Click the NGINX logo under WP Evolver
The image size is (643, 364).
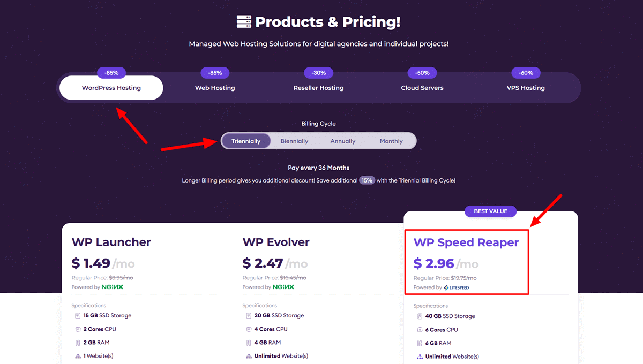(x=283, y=287)
